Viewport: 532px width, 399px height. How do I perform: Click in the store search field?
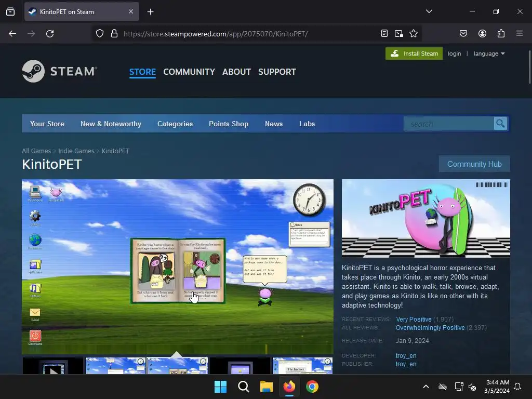coord(449,124)
